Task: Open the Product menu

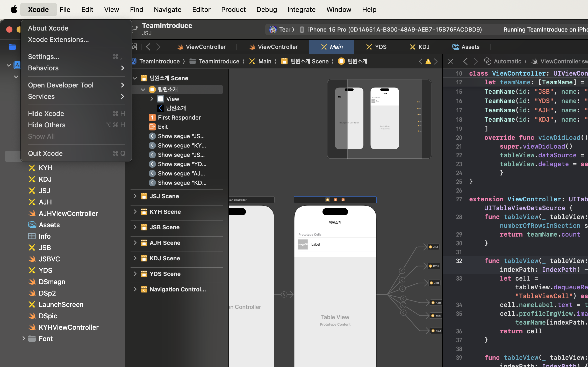Action: (233, 10)
